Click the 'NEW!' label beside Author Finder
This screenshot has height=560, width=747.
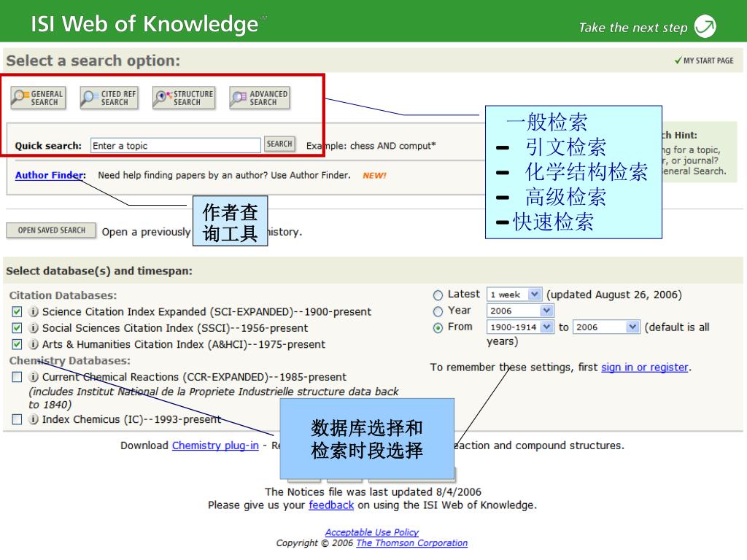(374, 175)
